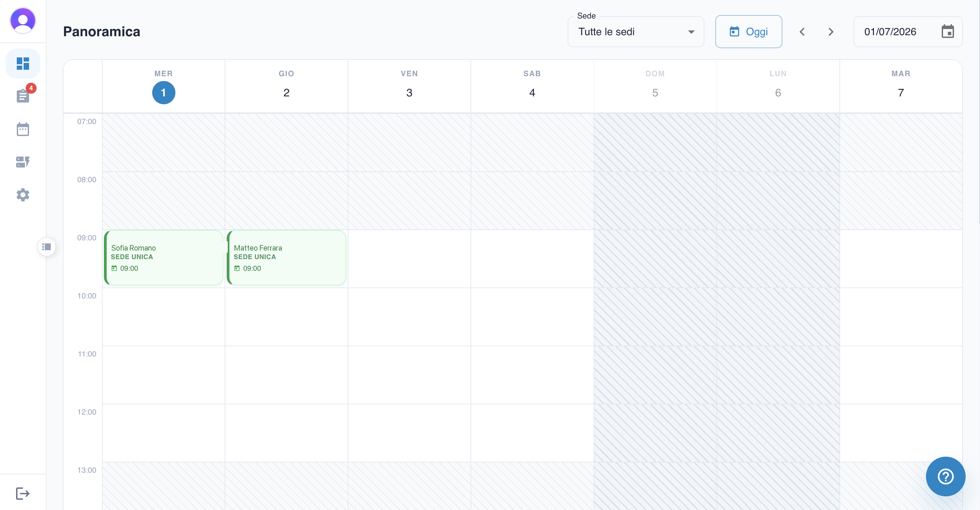The height and width of the screenshot is (510, 980).
Task: Click the logout icon at bottom
Action: (x=23, y=493)
